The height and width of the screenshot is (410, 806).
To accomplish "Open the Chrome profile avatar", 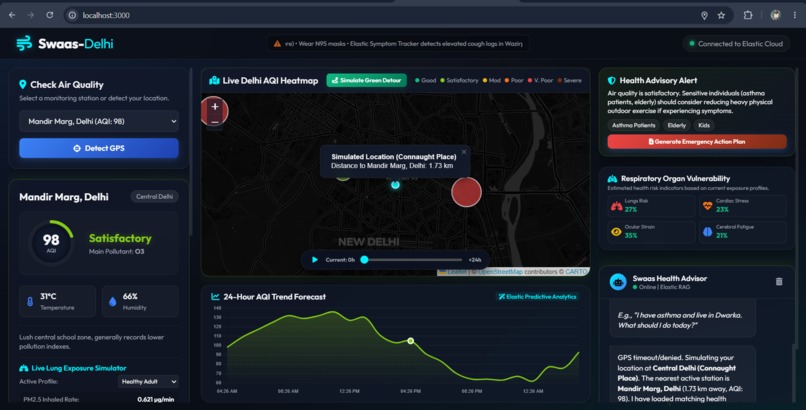I will tap(775, 15).
